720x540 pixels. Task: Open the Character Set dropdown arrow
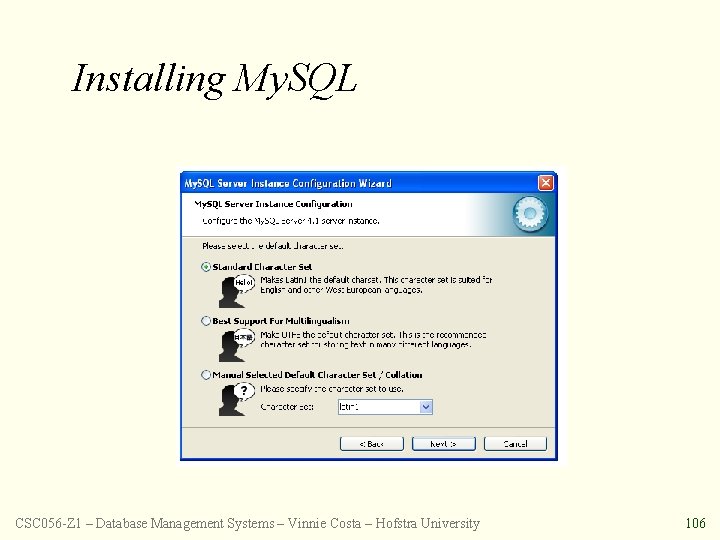coord(426,407)
